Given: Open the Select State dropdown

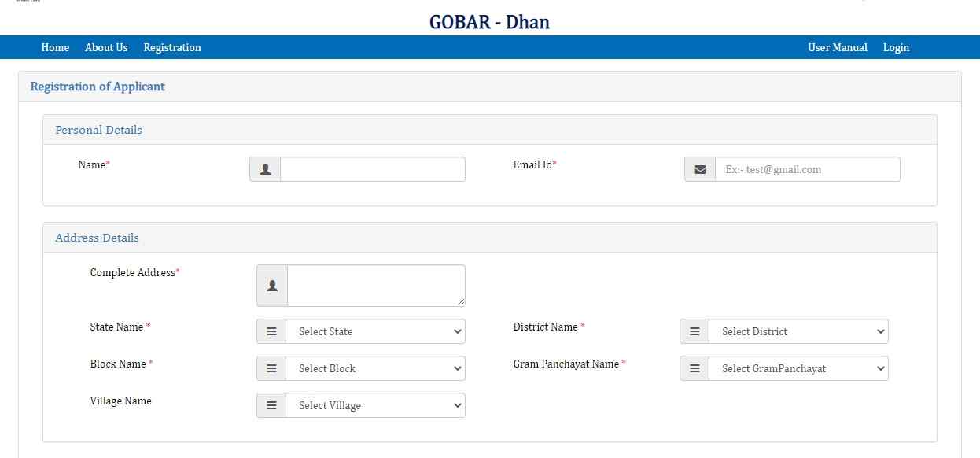Looking at the screenshot, I should coord(375,331).
